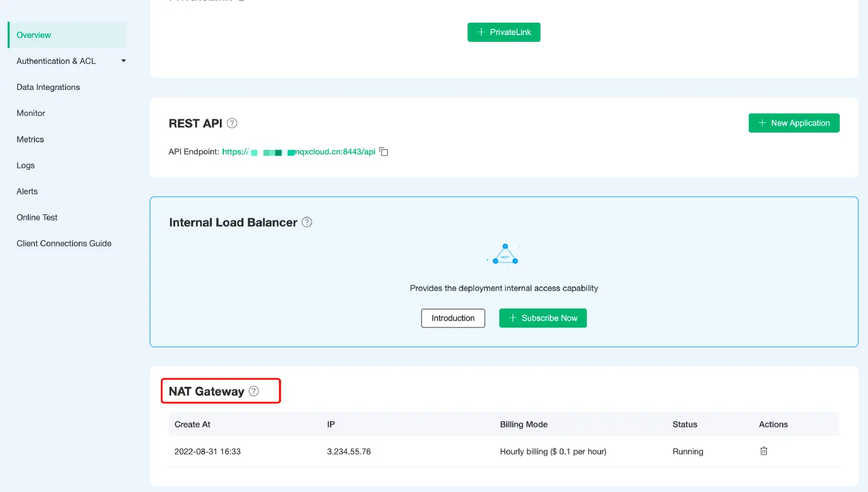Click the PrivateLink help icon at the top
This screenshot has width=868, height=492.
point(242,2)
